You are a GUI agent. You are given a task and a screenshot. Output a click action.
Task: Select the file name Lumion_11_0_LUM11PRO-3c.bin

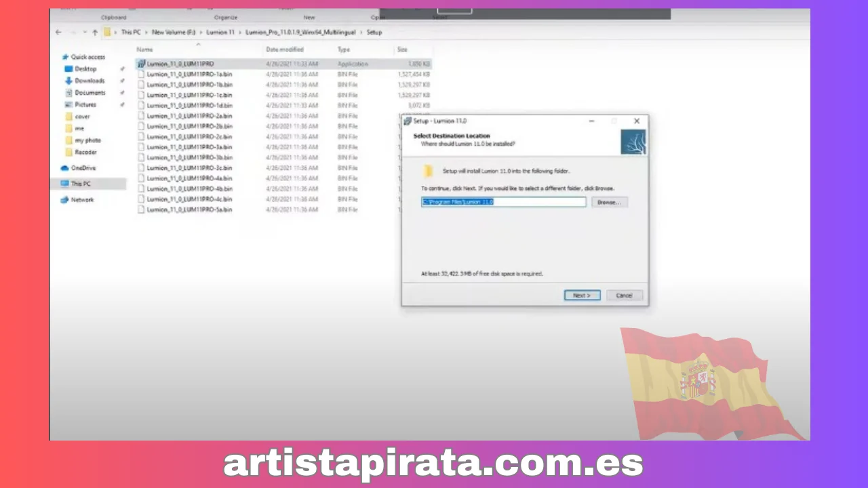(x=189, y=168)
